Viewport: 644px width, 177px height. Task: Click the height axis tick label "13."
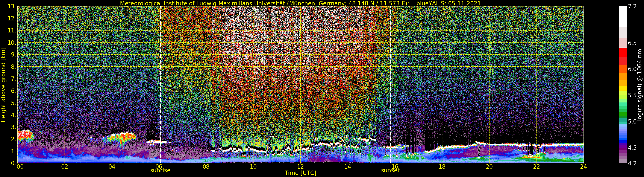point(12,6)
